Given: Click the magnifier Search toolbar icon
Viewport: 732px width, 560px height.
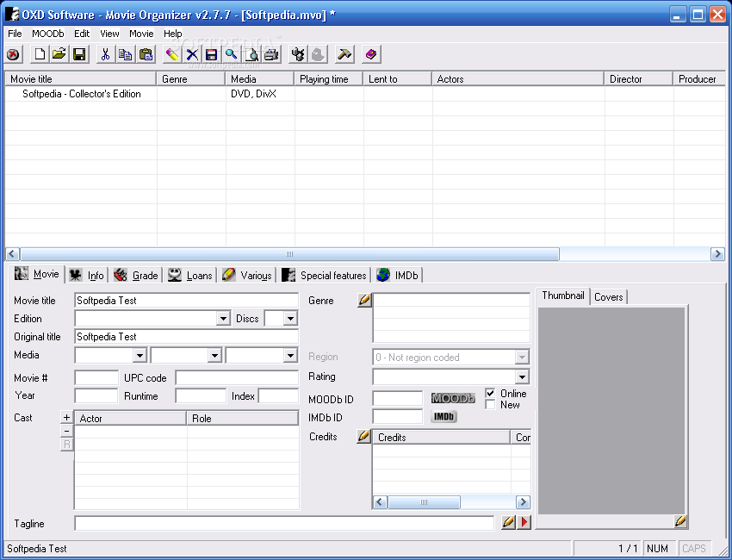Looking at the screenshot, I should click(232, 54).
